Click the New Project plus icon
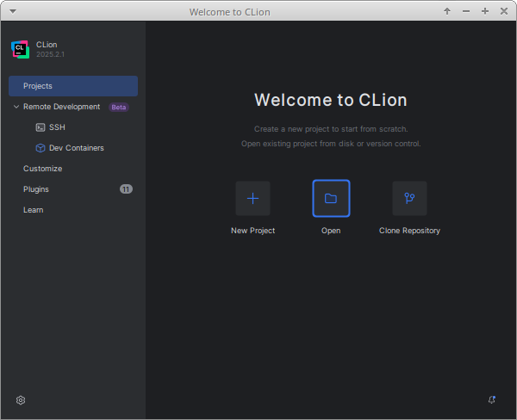This screenshot has width=517, height=420. coord(252,198)
